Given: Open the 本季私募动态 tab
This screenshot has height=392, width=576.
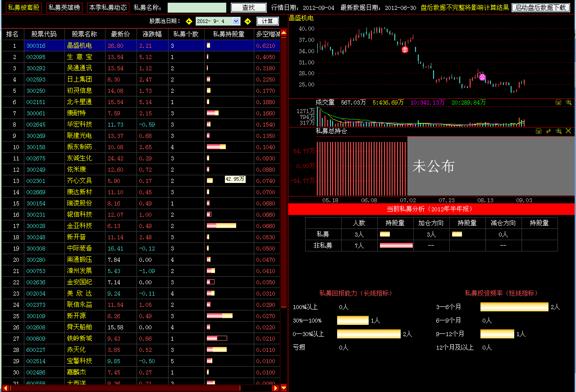Looking at the screenshot, I should click(x=108, y=8).
